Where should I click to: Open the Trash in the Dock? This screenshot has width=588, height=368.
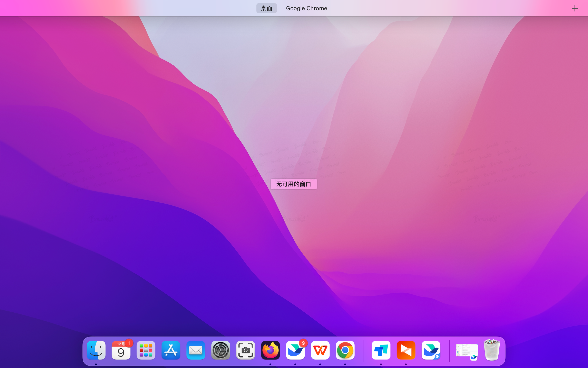tap(492, 350)
